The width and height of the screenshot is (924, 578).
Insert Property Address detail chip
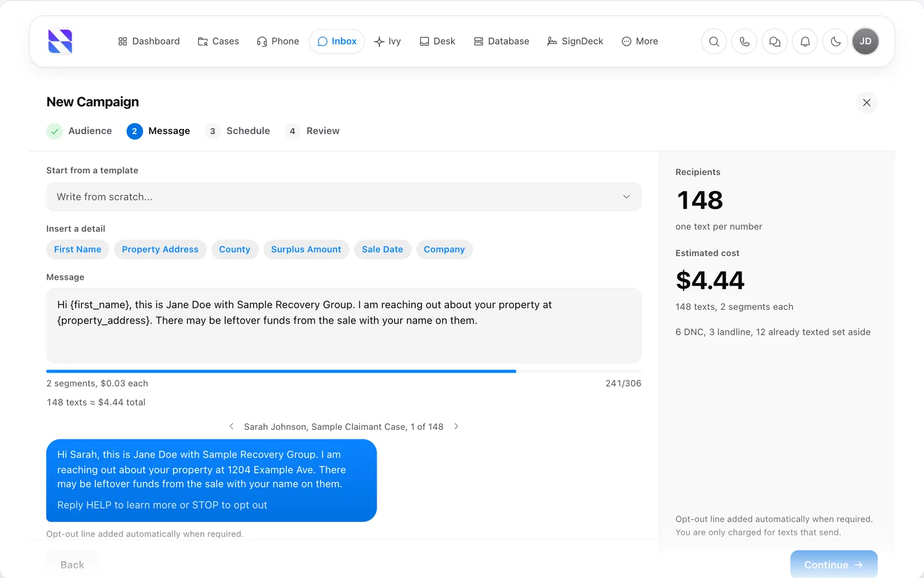[x=160, y=250]
